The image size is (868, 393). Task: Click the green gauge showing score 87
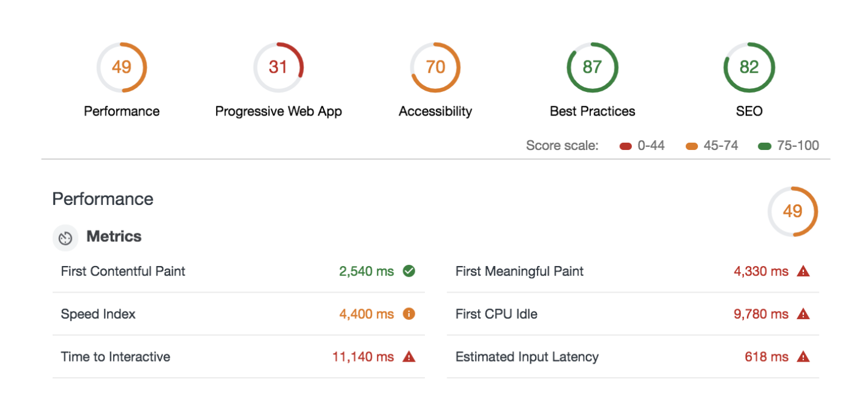[x=592, y=67]
